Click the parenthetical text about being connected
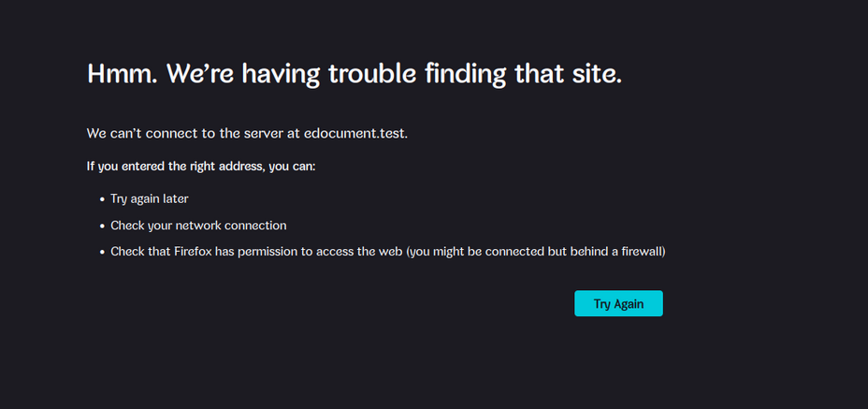 (x=535, y=252)
